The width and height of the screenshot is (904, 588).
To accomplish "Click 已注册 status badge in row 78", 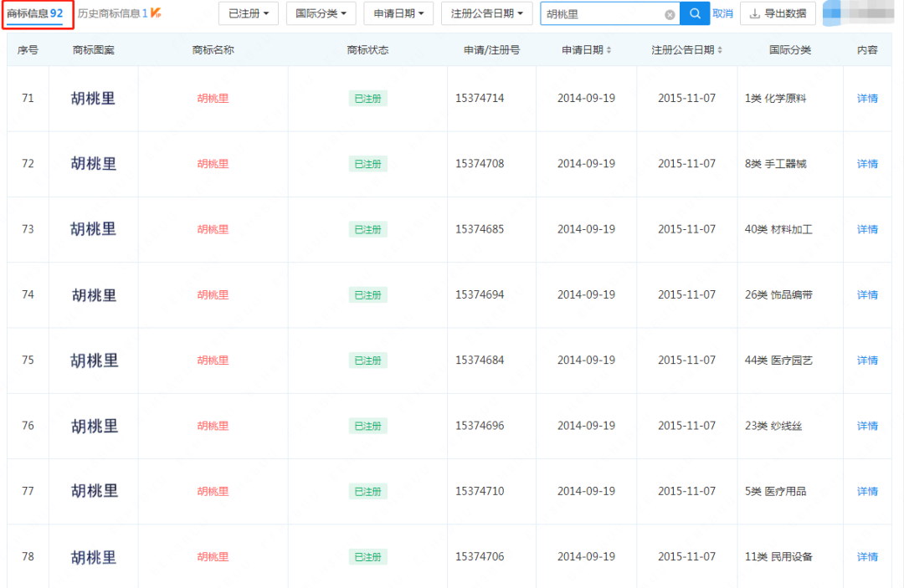I will 367,557.
